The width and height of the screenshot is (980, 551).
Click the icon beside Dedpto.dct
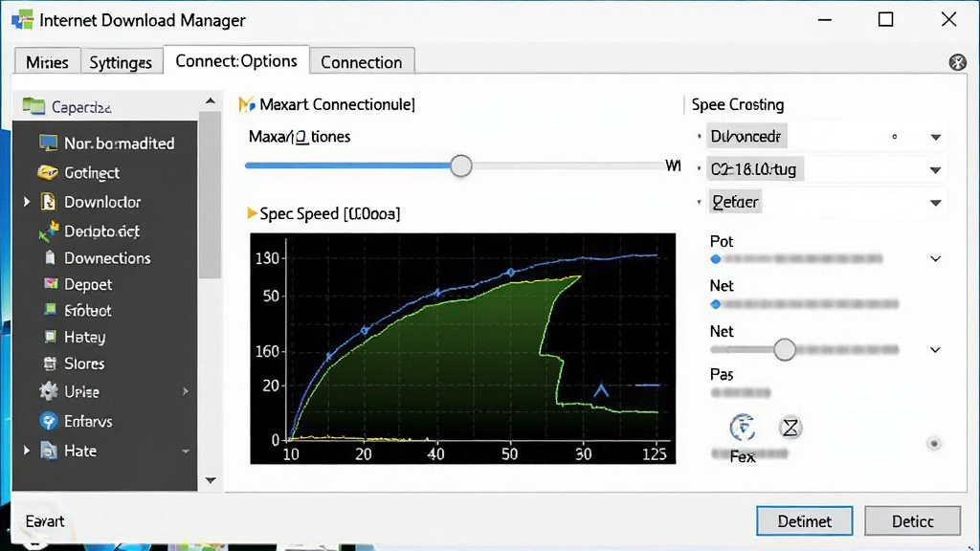48,231
